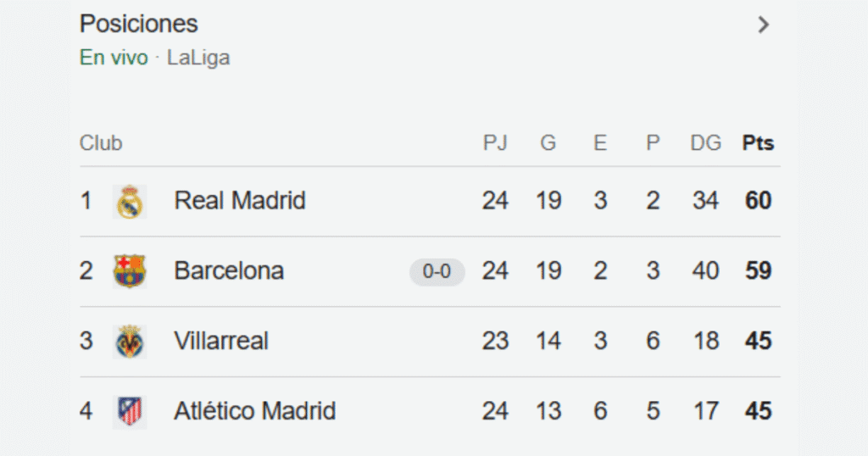Screen dimensions: 868x456
Task: Open the Villarreal team name
Action: (221, 341)
